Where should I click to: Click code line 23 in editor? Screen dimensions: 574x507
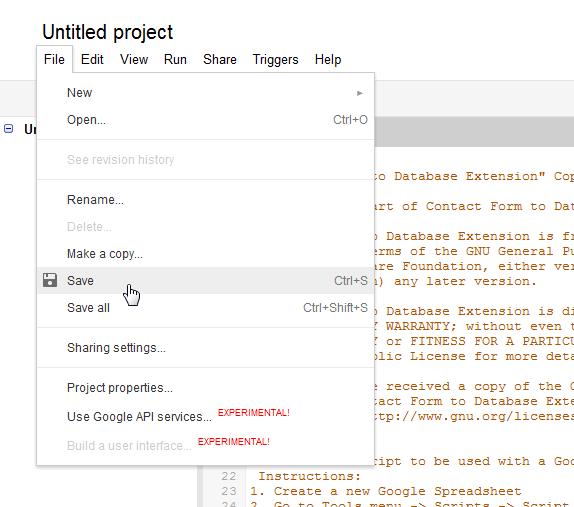pos(385,491)
